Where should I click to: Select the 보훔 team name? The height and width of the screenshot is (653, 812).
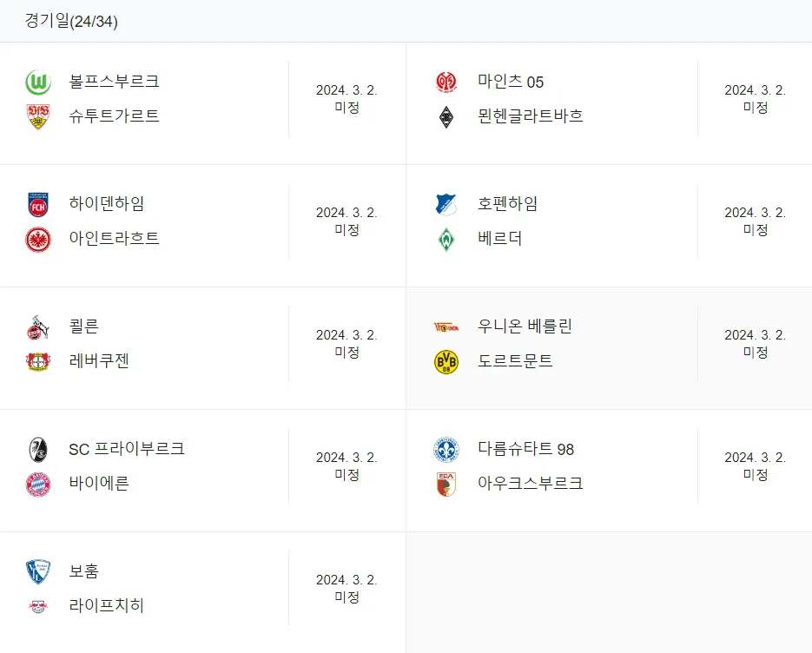(x=84, y=571)
